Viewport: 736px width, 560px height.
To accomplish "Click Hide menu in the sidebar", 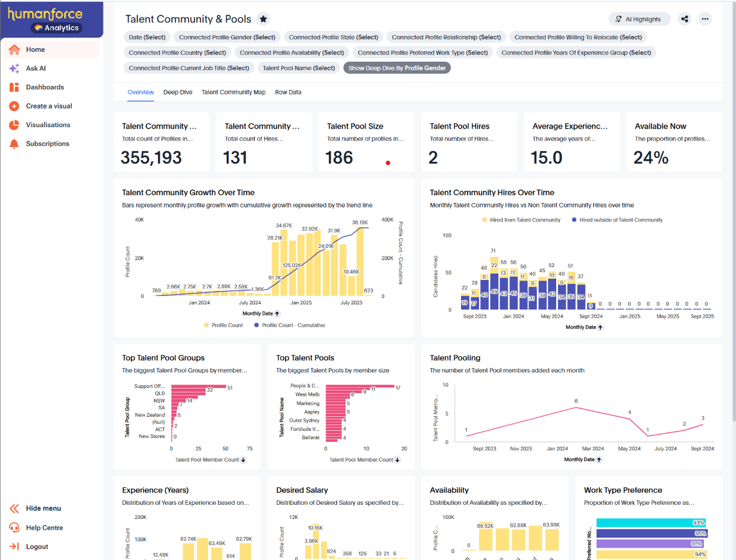I will click(x=43, y=509).
